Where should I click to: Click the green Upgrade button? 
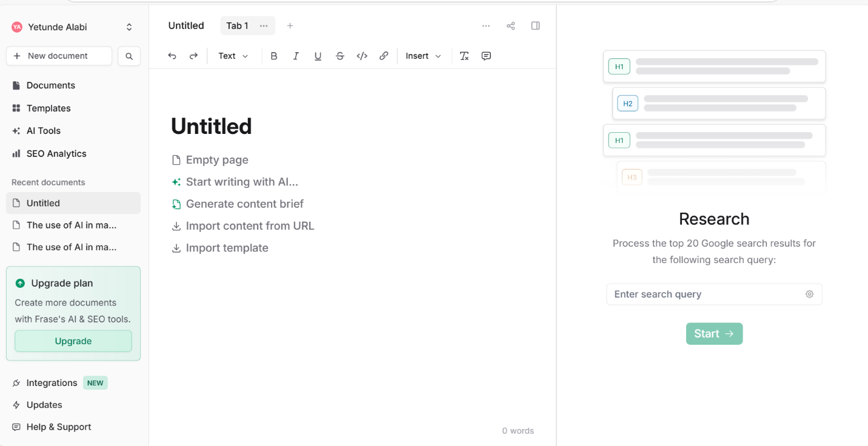[x=73, y=341]
